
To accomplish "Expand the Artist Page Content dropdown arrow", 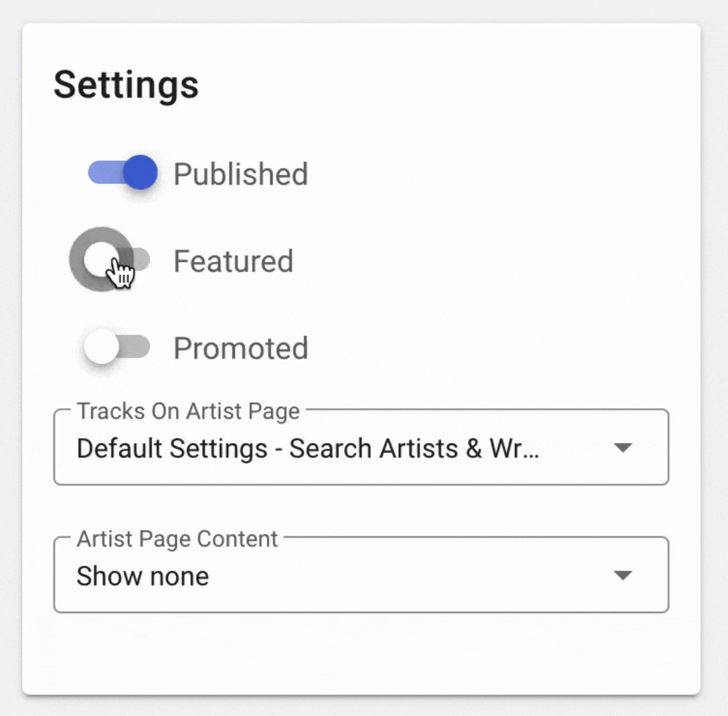I will [x=623, y=575].
